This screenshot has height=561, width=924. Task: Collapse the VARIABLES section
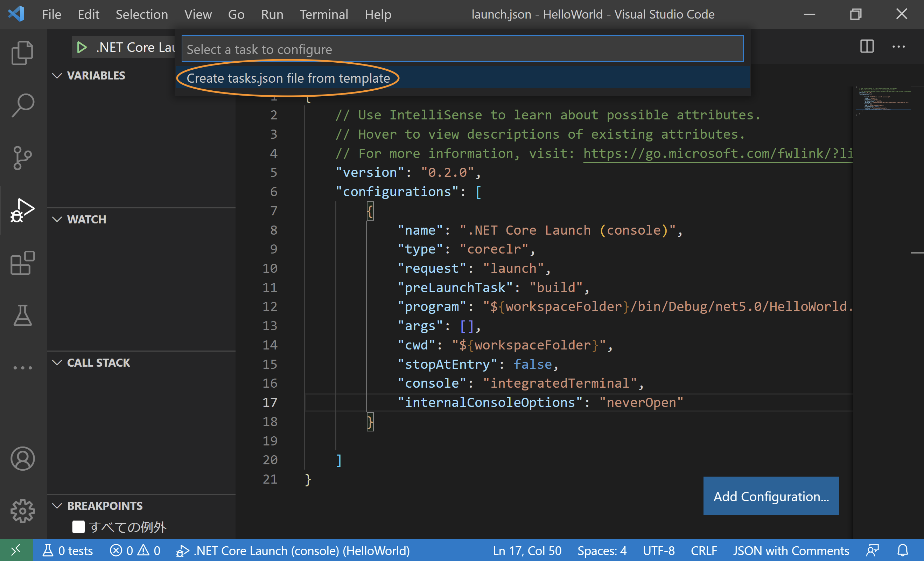pos(57,75)
